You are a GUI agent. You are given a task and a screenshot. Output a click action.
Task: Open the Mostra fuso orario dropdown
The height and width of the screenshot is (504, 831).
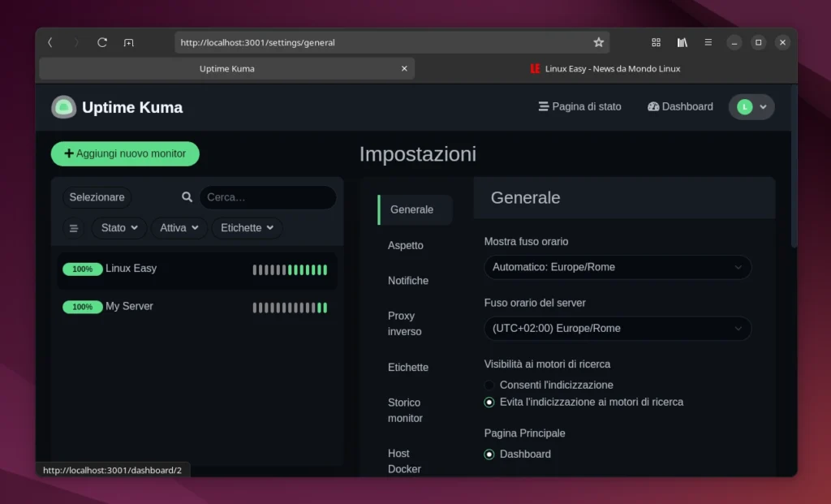(617, 267)
